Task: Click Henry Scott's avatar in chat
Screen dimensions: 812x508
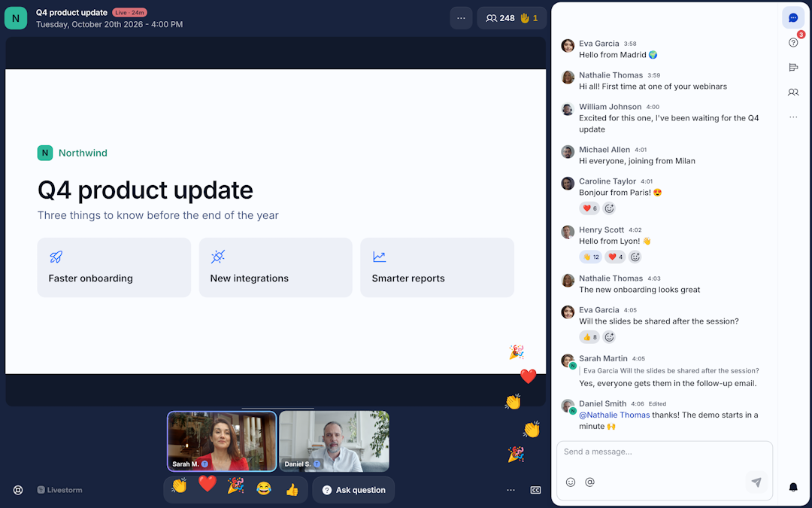Action: [568, 232]
